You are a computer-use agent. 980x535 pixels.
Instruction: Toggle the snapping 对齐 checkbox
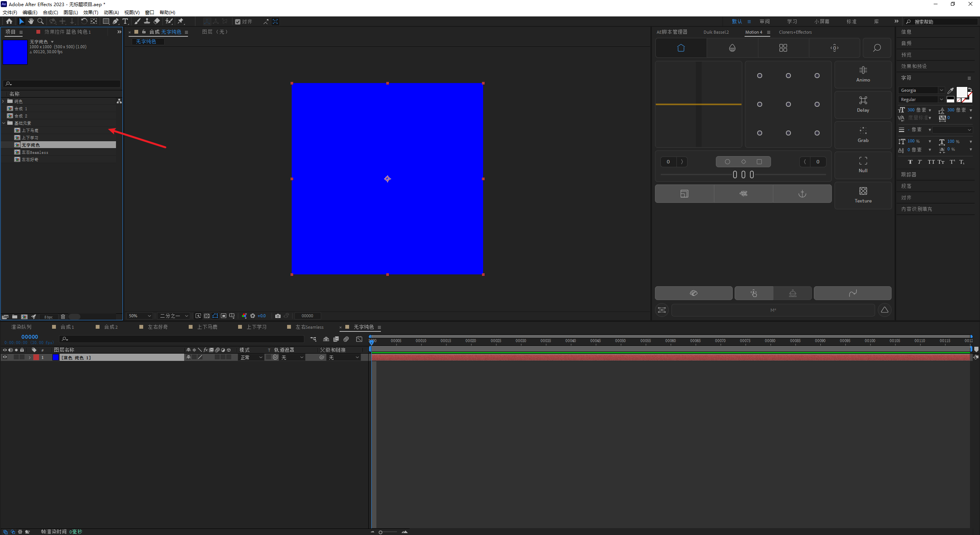pos(238,22)
